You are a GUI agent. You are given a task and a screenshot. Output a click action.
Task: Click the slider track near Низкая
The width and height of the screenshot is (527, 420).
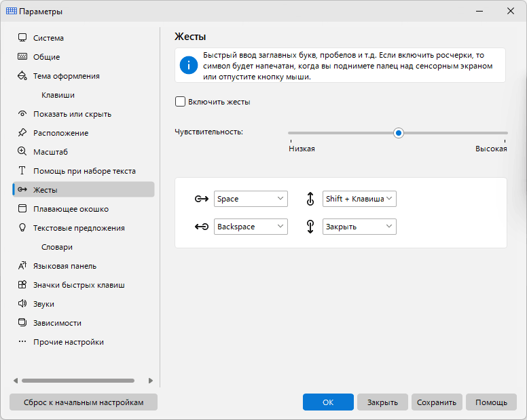click(293, 133)
